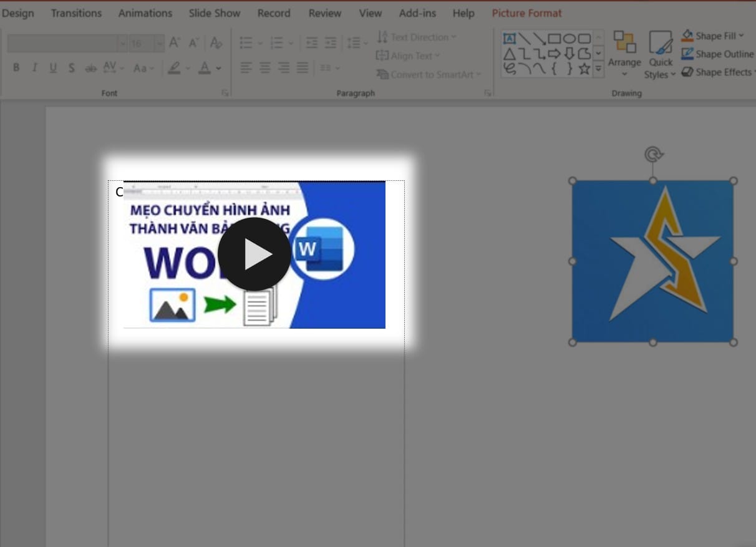Choose the Scribble freeform shape
The height and width of the screenshot is (547, 756).
509,69
